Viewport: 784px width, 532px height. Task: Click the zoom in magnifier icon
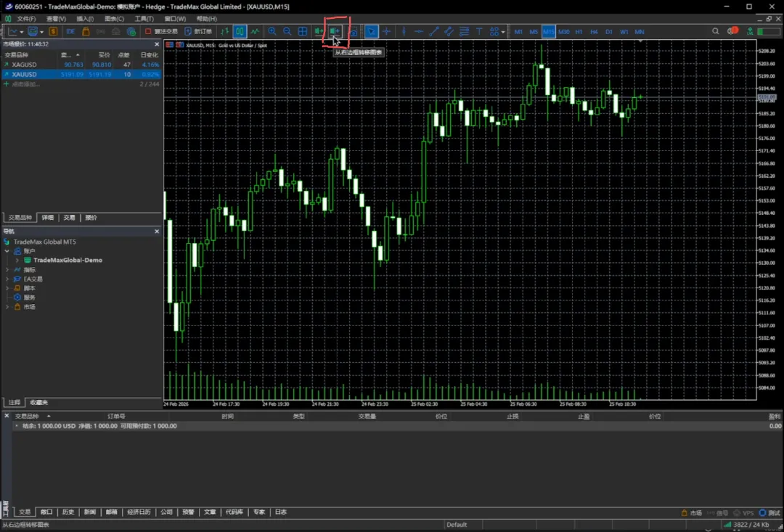pos(272,31)
